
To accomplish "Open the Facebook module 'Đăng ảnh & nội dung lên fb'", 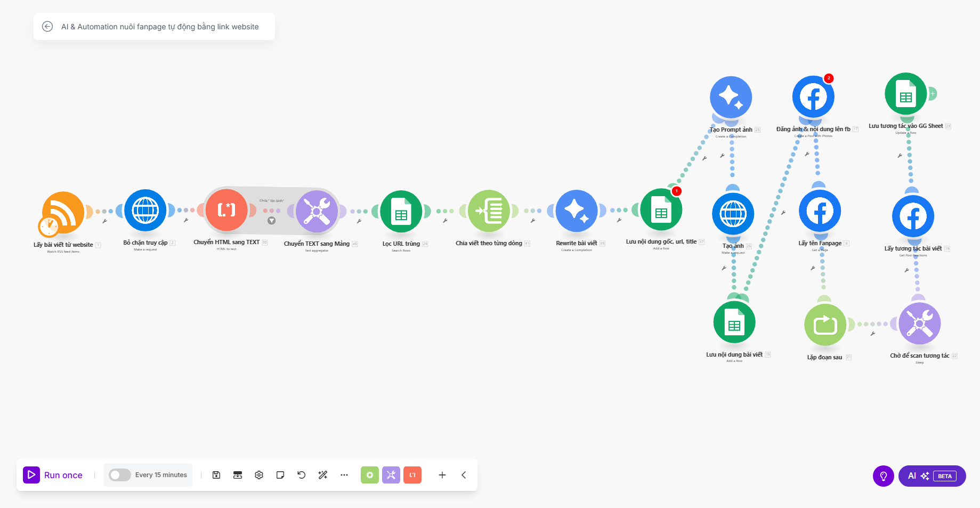I will click(813, 96).
